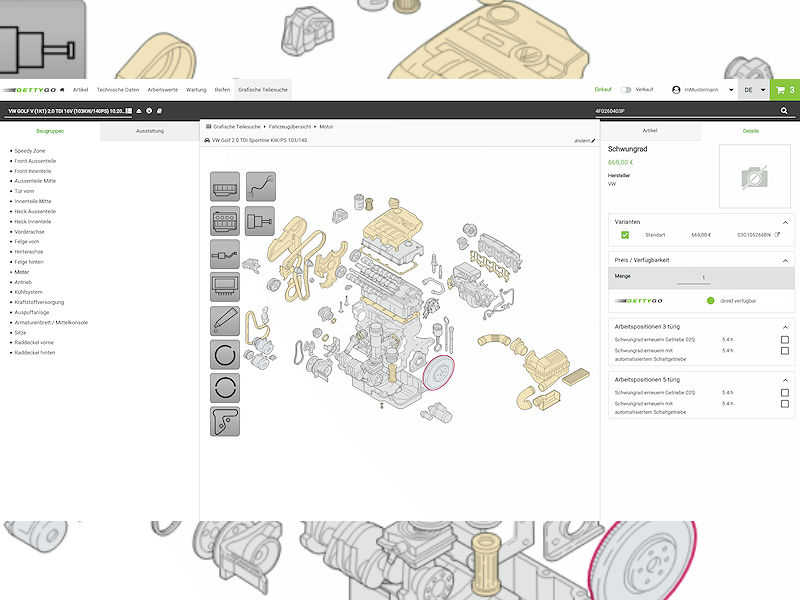The image size is (800, 600).
Task: Open the Grafische Teilesuche menu
Action: pos(263,90)
